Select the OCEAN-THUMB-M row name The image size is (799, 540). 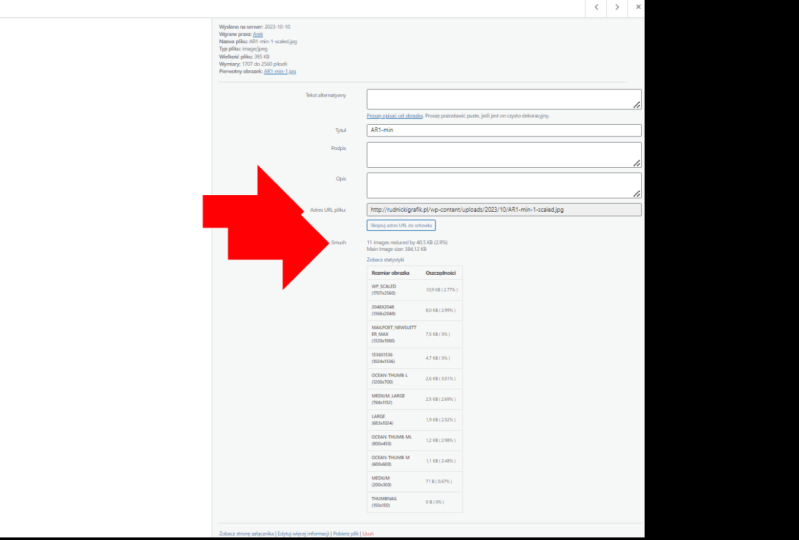click(390, 461)
